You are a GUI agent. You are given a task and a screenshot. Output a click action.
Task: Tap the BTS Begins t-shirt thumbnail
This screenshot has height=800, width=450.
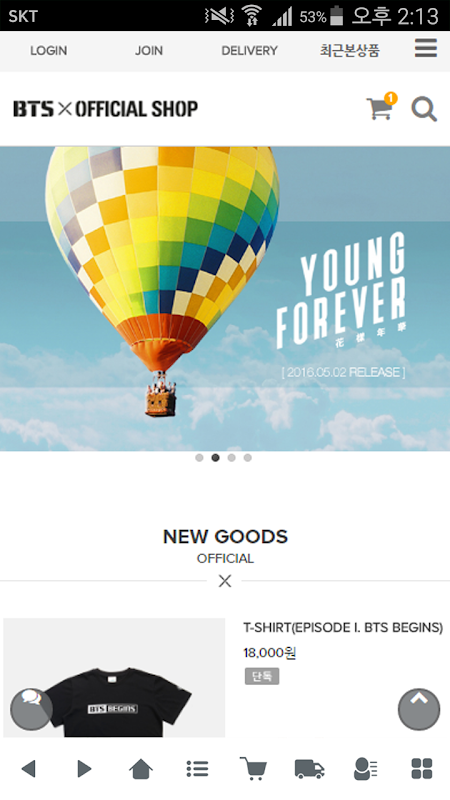point(114,678)
